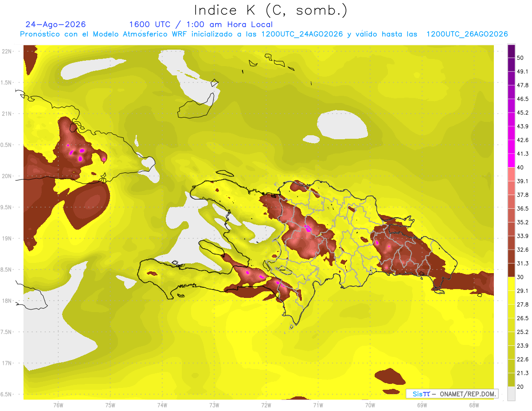Click the legend value '25.2'
The image size is (532, 411).
click(x=522, y=332)
